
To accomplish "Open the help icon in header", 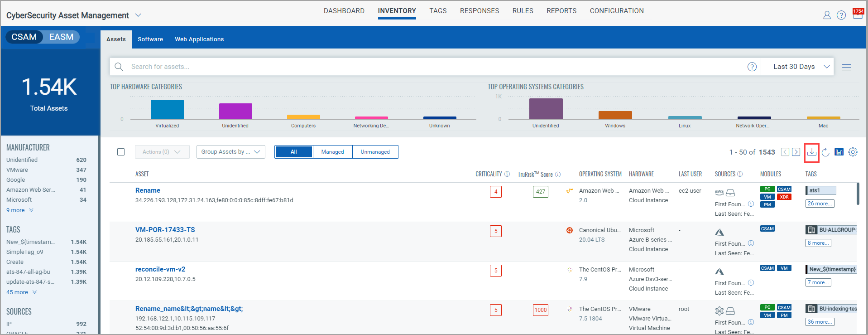I will tap(841, 15).
